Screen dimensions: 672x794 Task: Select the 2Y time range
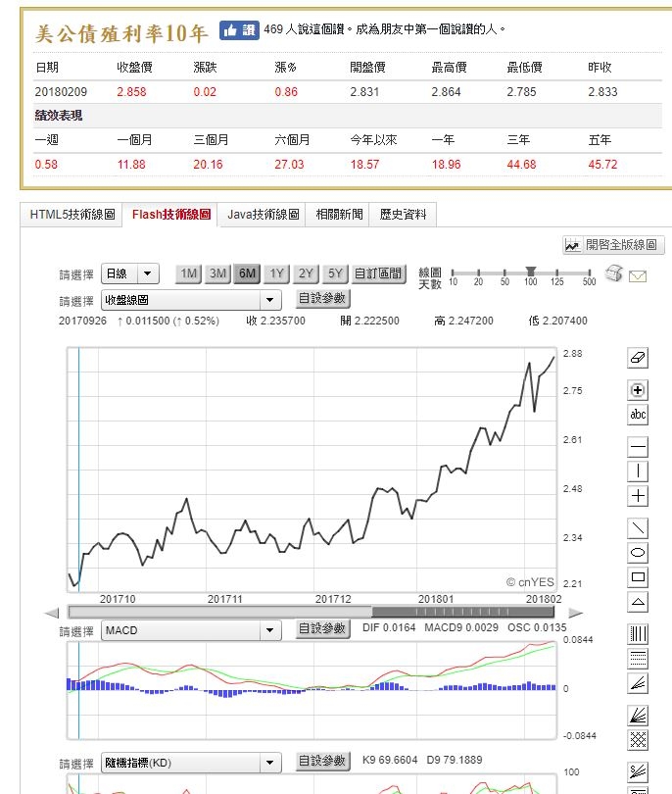point(306,273)
